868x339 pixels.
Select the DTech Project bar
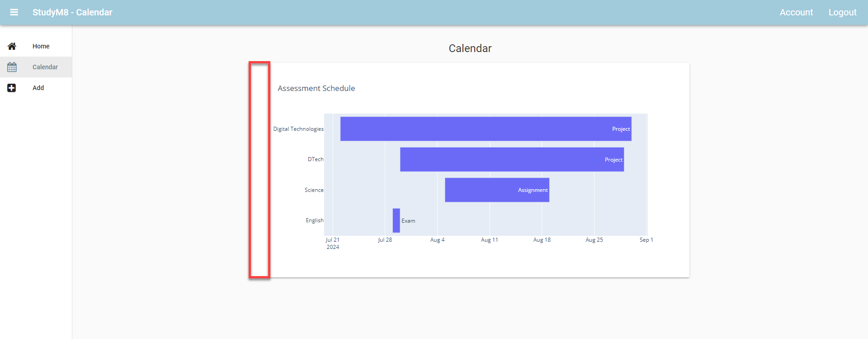coord(512,159)
